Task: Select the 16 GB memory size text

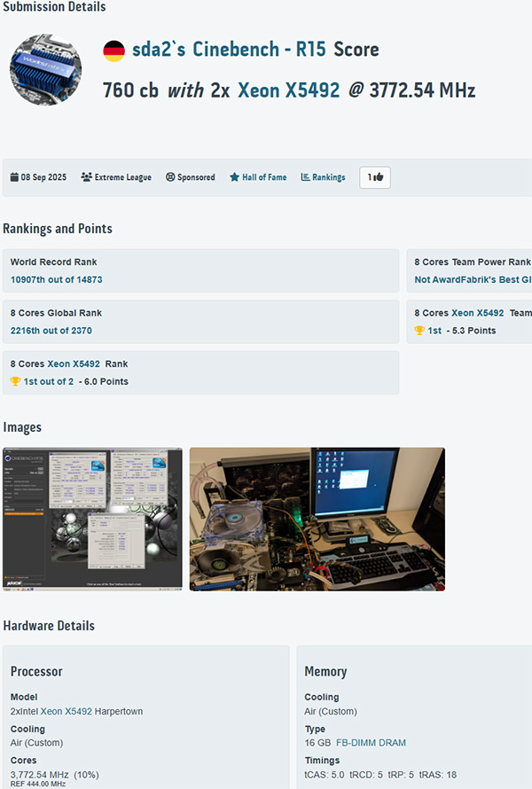Action: tap(317, 743)
